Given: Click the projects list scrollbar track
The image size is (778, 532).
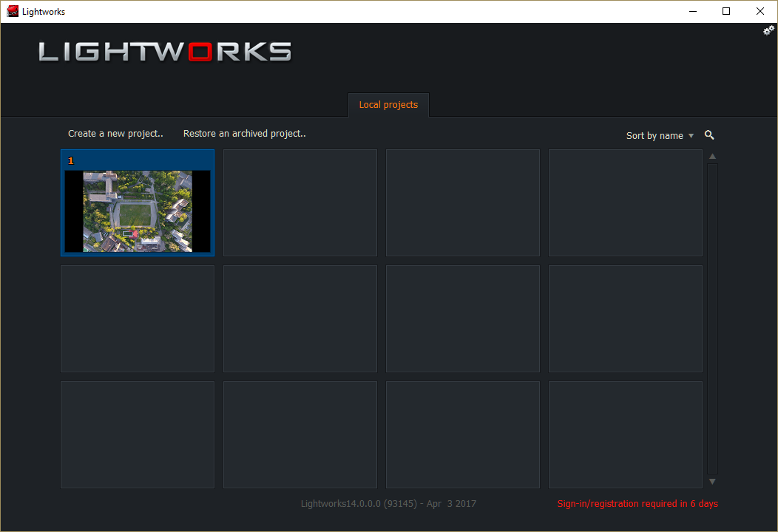Looking at the screenshot, I should (712, 318).
